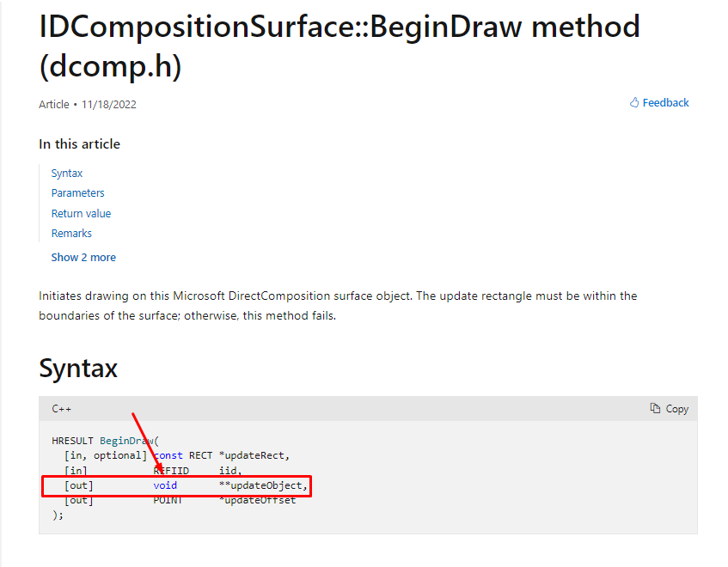Click the C++ language label
The height and width of the screenshot is (567, 728).
coord(62,409)
